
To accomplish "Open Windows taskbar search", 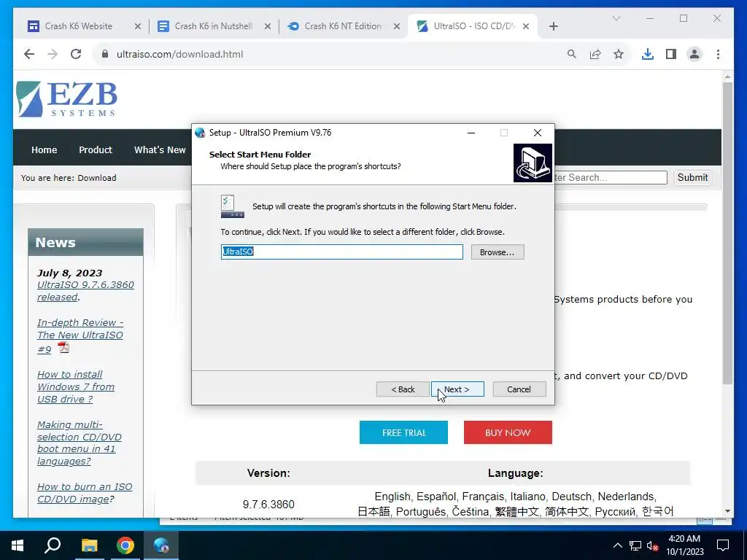I will 53,545.
